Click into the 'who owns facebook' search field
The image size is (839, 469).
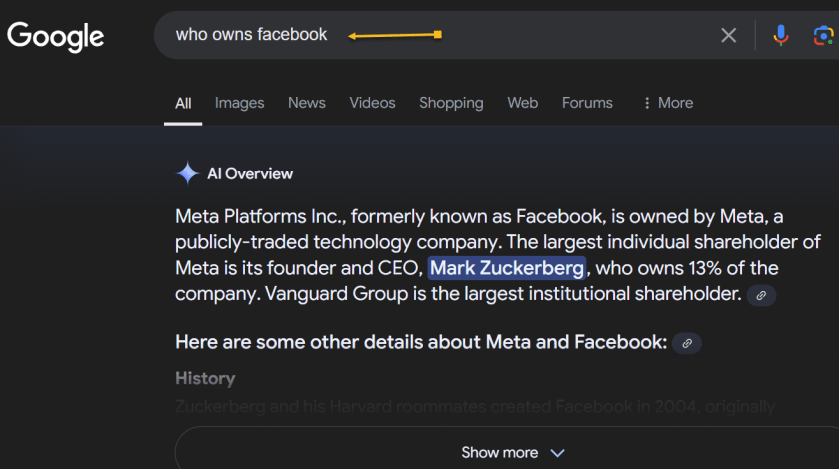tap(251, 35)
